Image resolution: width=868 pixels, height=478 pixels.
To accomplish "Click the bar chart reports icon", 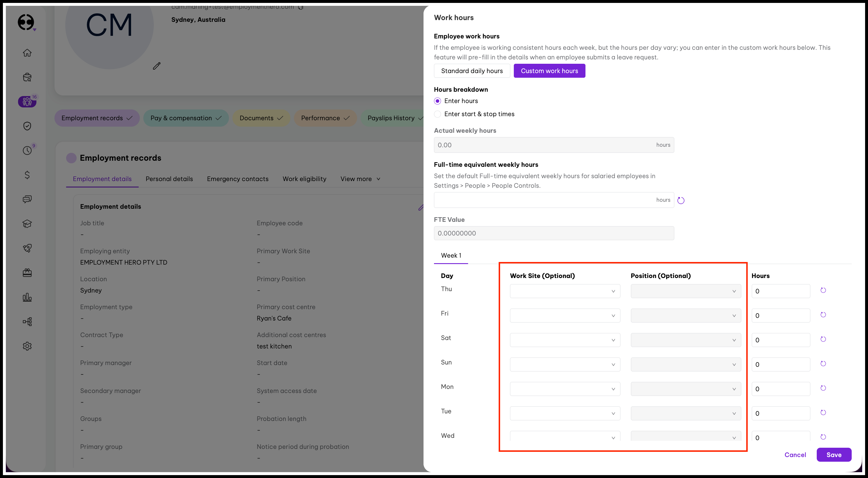I will click(27, 297).
